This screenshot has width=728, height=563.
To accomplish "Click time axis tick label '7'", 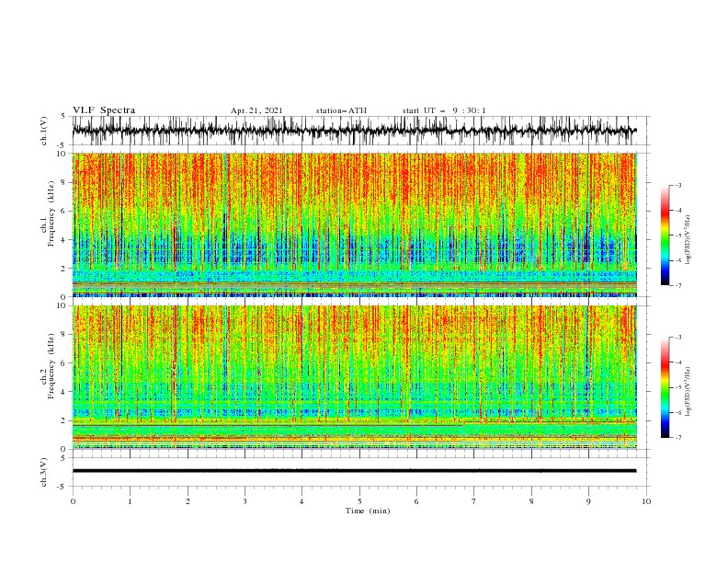I will pos(474,501).
